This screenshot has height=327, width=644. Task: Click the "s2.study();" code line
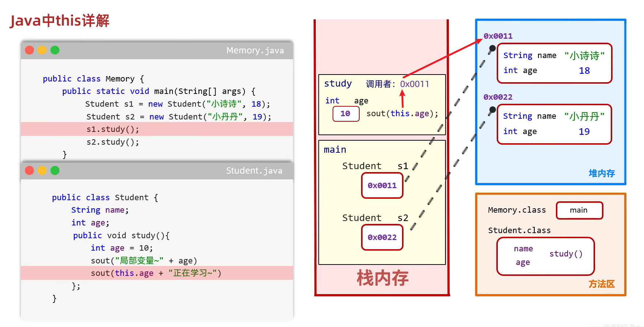(113, 142)
